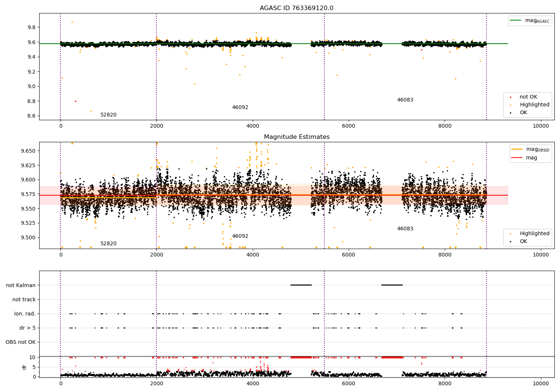Click the 'OK' legend entry in the top plot

tap(523, 113)
